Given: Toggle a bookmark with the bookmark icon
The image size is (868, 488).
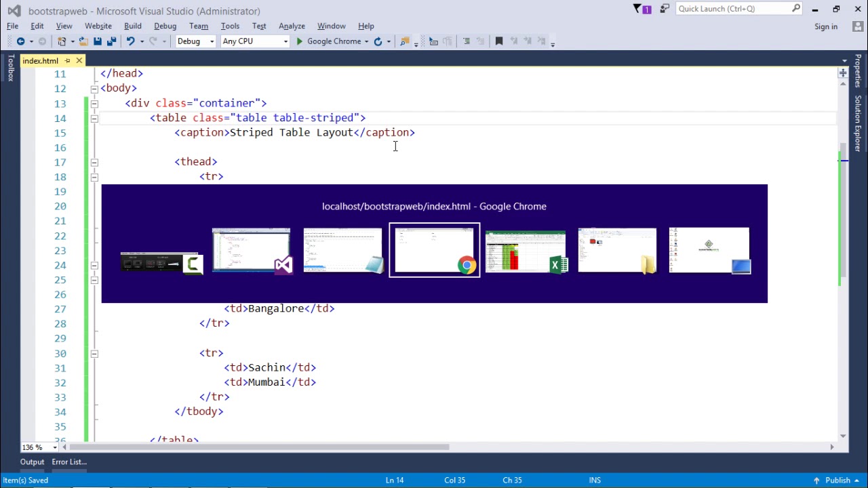Looking at the screenshot, I should pyautogui.click(x=499, y=41).
